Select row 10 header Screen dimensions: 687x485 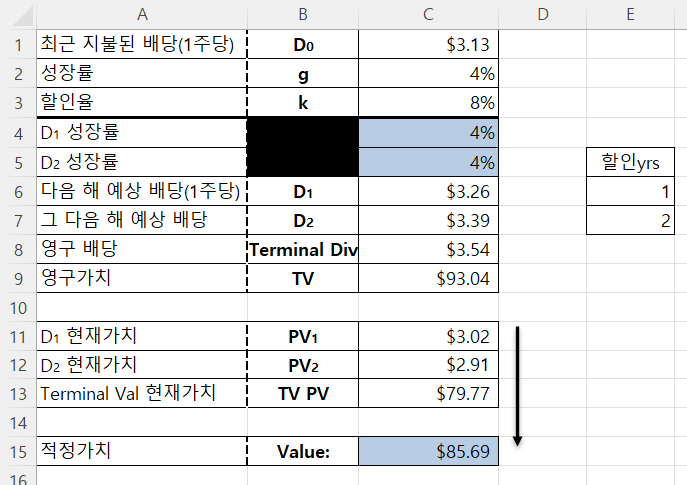(17, 307)
